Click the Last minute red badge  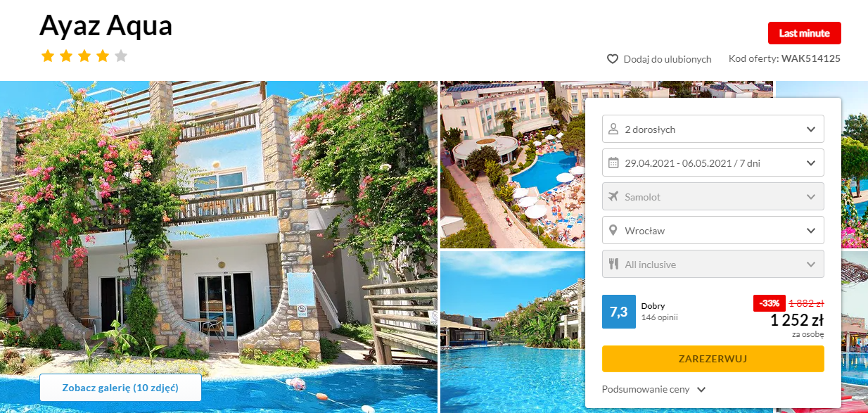click(805, 33)
